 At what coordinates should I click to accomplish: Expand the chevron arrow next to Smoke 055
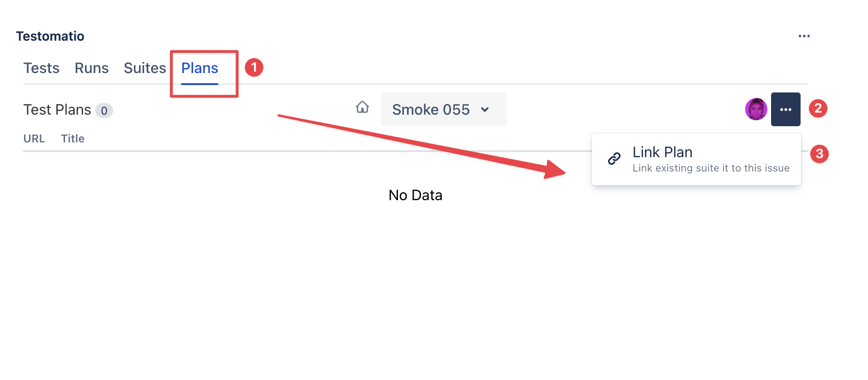pyautogui.click(x=485, y=110)
